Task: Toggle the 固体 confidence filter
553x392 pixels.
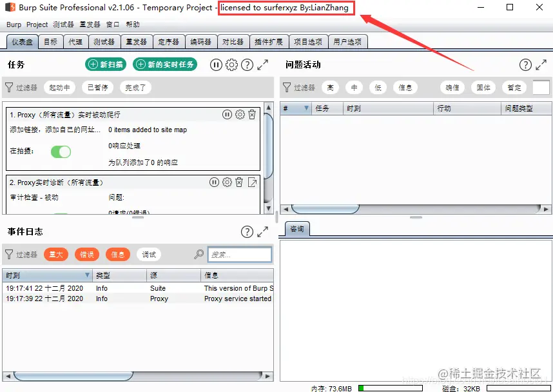Action: point(483,88)
